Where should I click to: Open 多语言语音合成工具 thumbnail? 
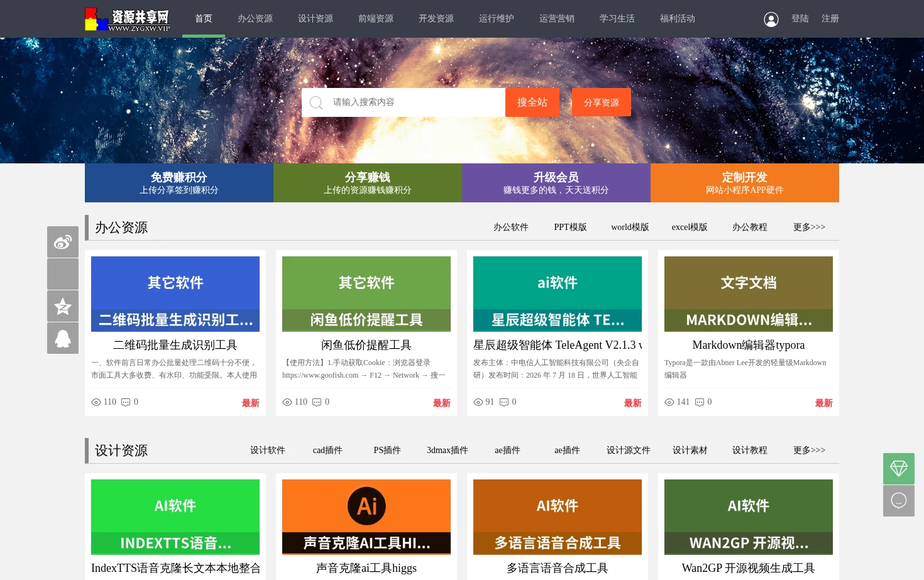(x=558, y=517)
